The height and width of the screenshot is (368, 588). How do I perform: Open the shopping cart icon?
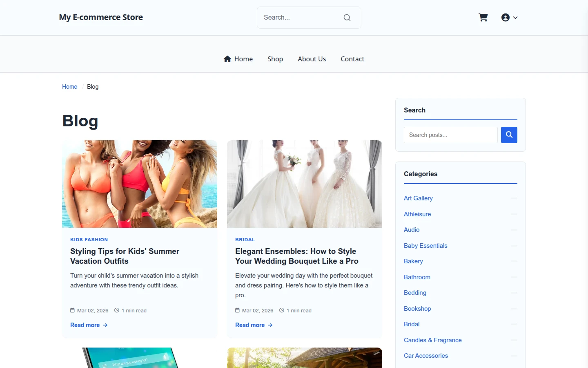coord(483,18)
